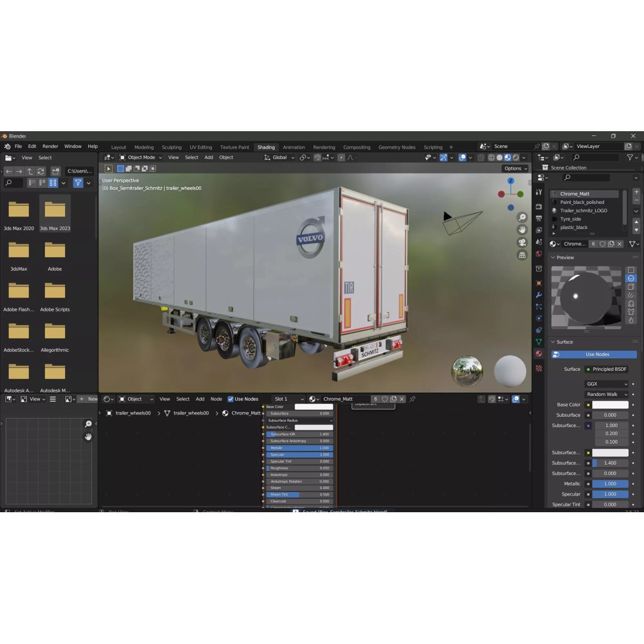644x644 pixels.
Task: Switch file browser to thumbnail display
Action: (53, 183)
